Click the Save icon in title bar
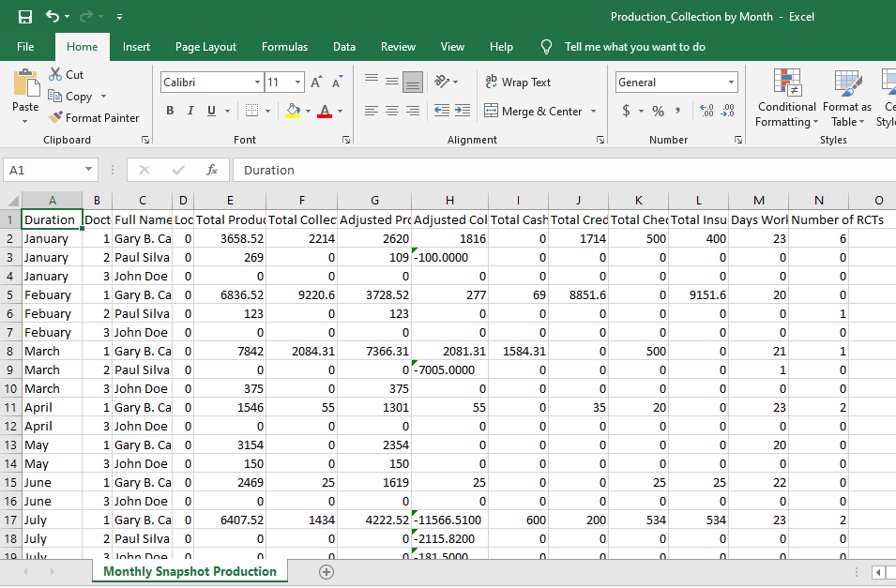Viewport: 896px width, 588px height. [25, 17]
